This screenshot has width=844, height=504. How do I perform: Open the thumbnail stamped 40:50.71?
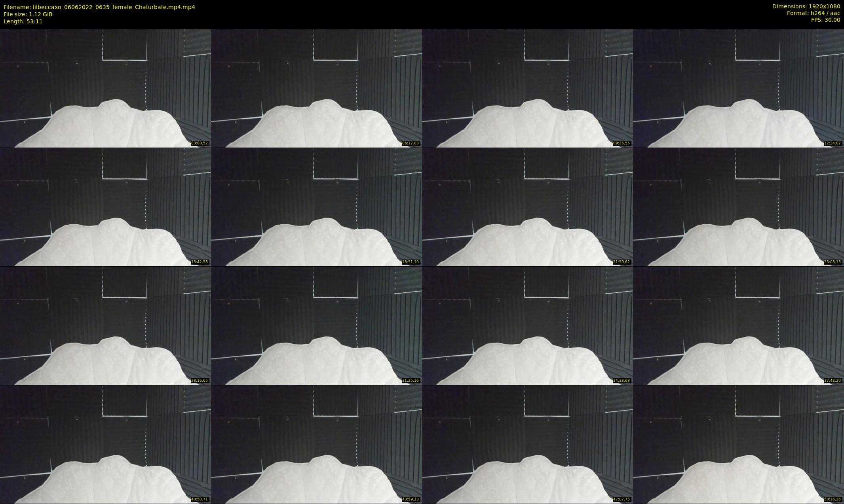(x=105, y=444)
